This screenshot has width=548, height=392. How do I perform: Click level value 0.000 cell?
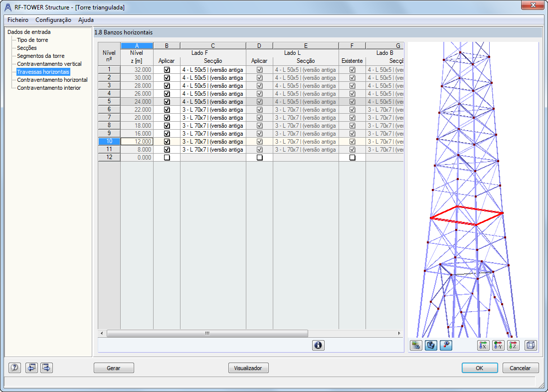pos(137,158)
